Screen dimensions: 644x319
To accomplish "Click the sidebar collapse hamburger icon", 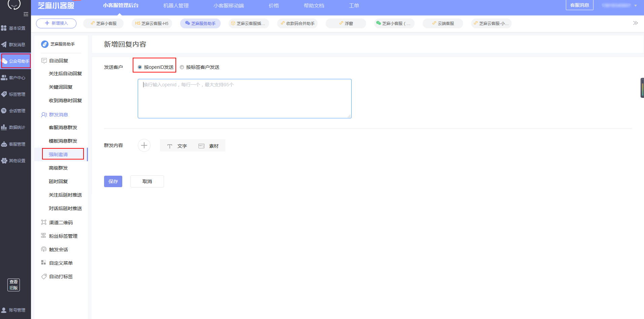I will tap(26, 14).
